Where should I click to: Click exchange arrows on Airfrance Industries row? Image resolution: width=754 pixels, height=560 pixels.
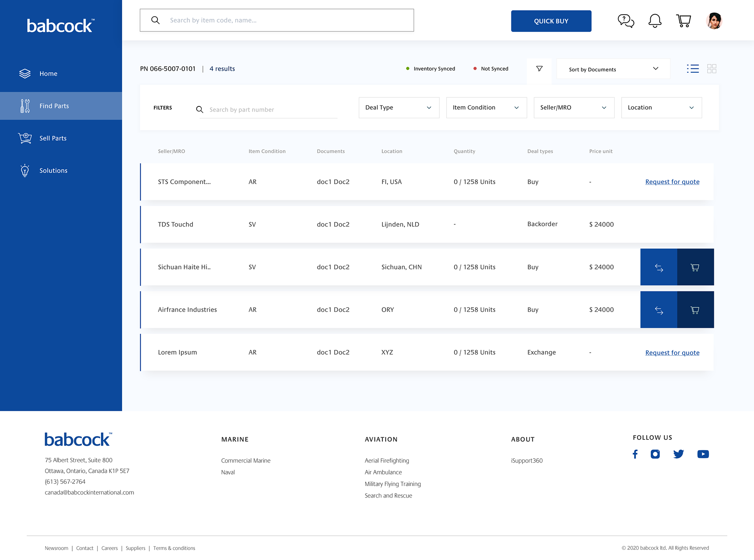click(x=659, y=310)
